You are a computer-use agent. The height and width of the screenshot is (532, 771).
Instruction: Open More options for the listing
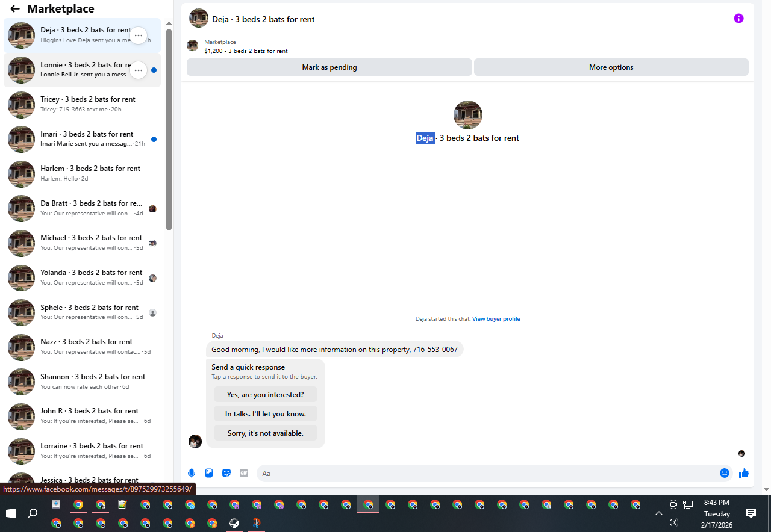coord(611,67)
